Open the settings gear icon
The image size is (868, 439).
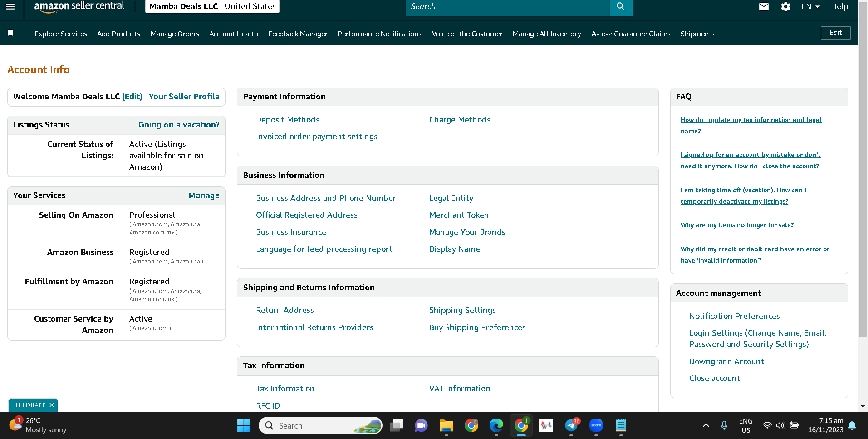785,7
